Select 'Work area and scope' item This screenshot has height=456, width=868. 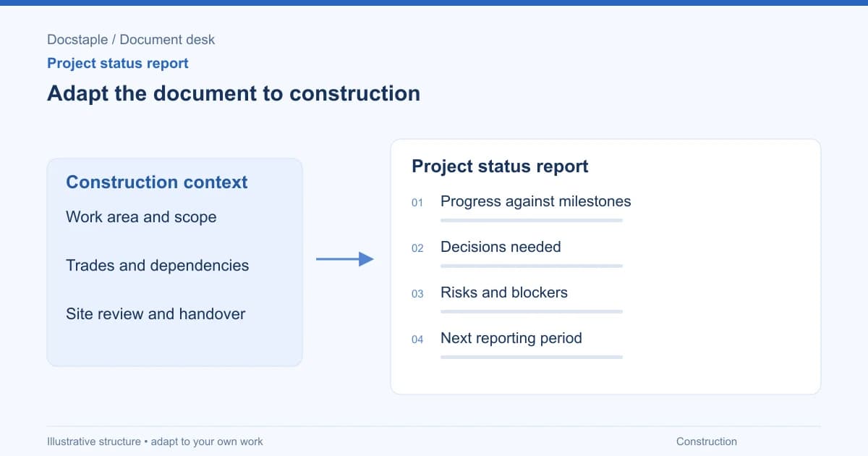tap(141, 217)
